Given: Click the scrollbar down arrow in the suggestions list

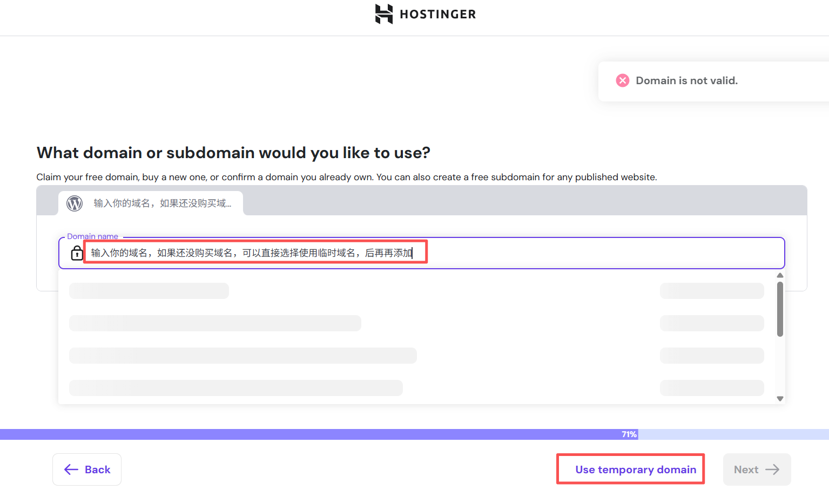Looking at the screenshot, I should coord(779,398).
